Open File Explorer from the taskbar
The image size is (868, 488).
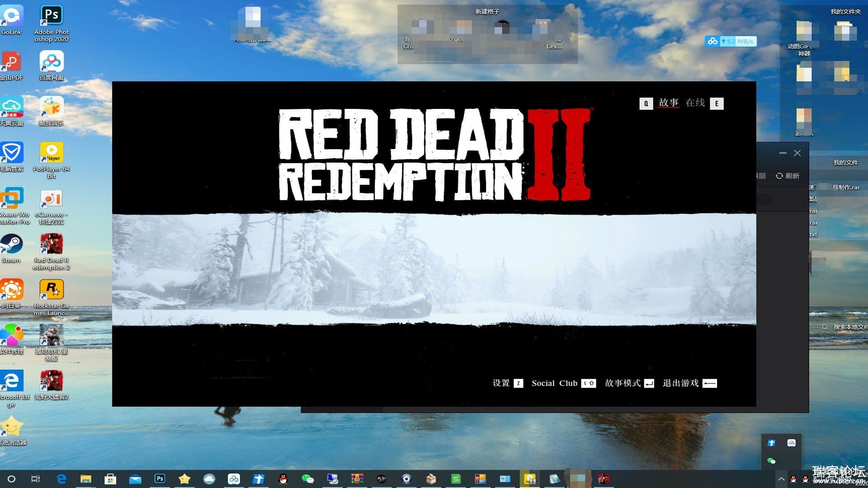coord(86,479)
